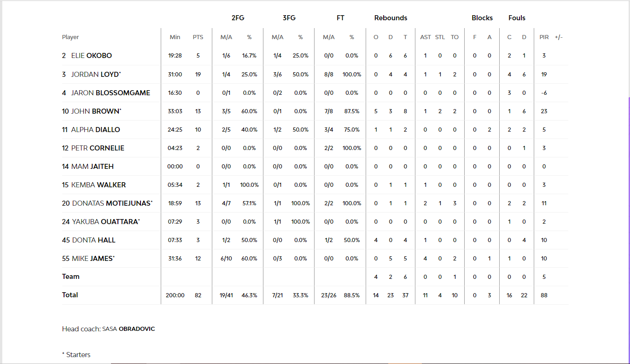Open Elie Okobo's player page

[x=91, y=56]
